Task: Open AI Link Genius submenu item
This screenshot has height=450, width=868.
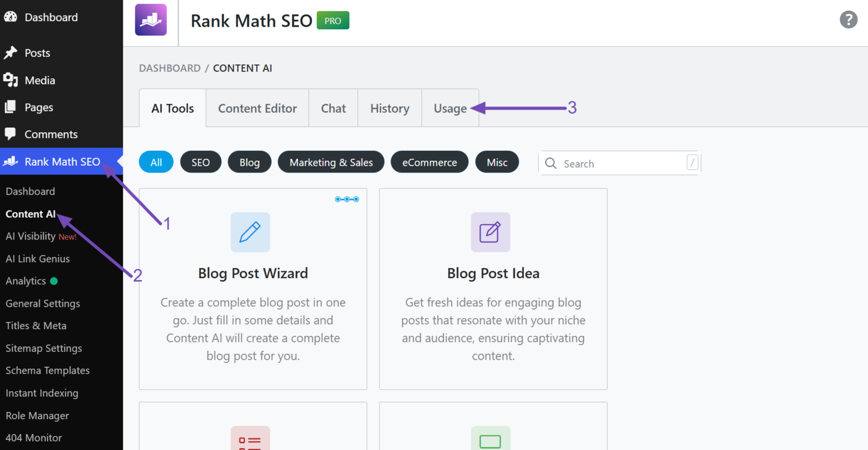Action: tap(38, 259)
